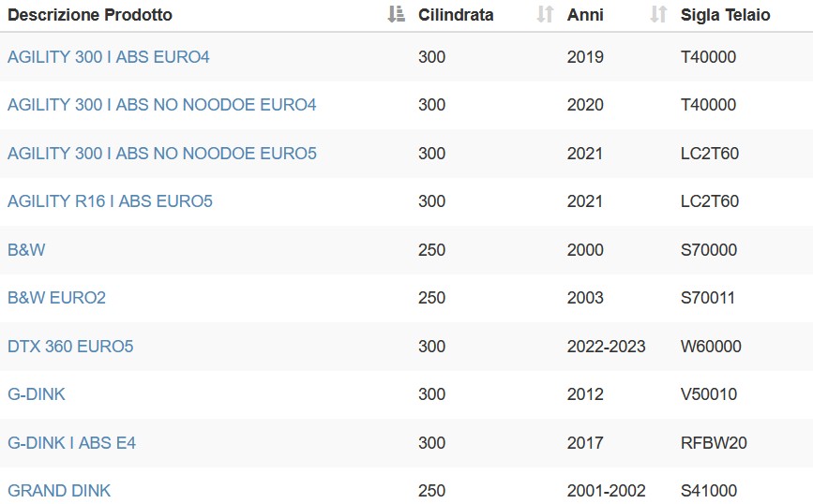Click the Sigla Telaio column header
Image resolution: width=813 pixels, height=504 pixels.
click(726, 14)
